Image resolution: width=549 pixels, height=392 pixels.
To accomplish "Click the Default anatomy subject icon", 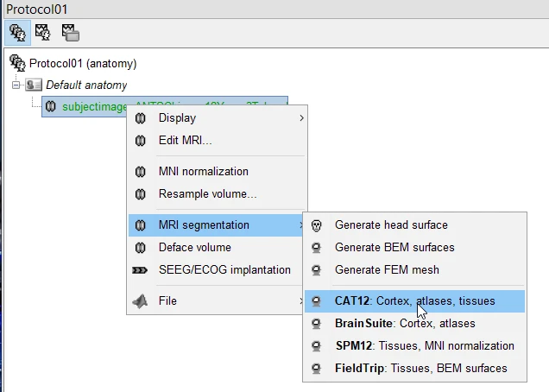I will [34, 85].
